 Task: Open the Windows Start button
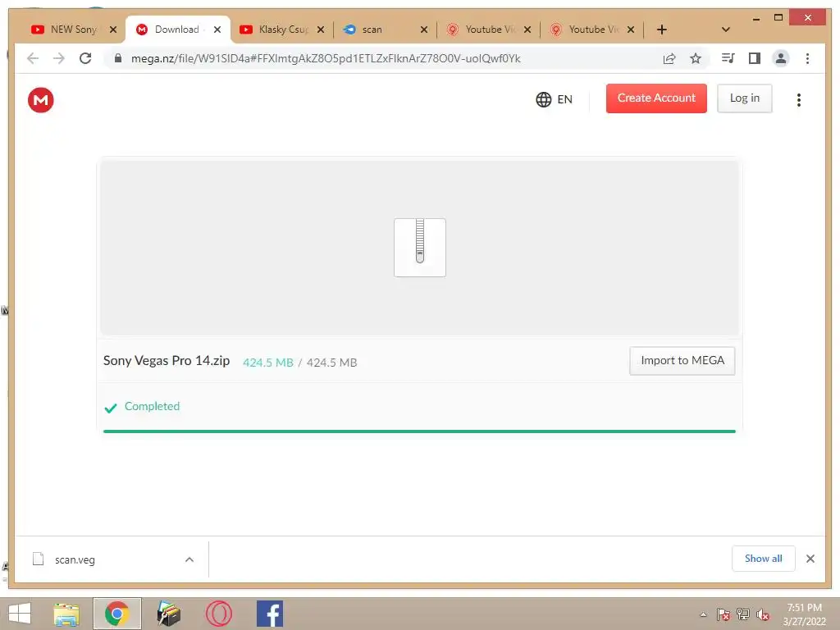click(x=20, y=614)
